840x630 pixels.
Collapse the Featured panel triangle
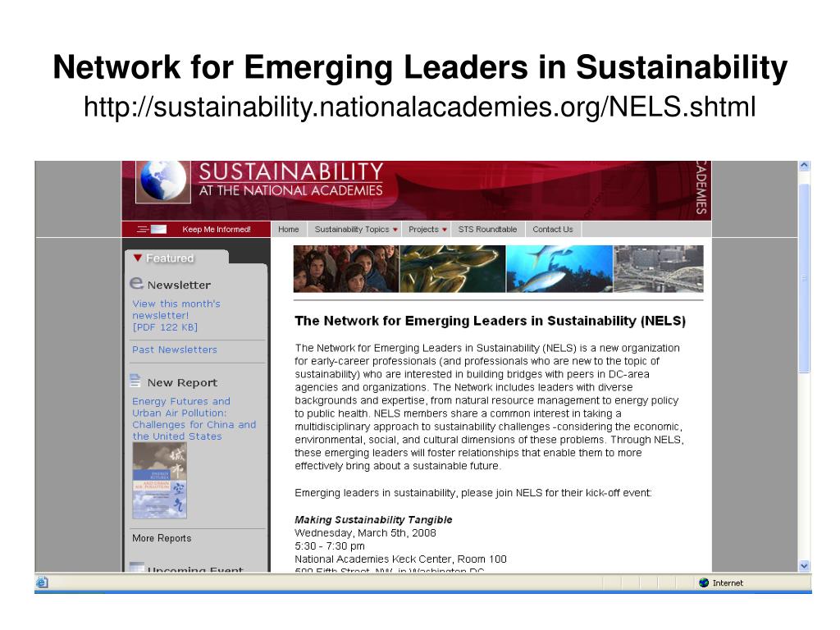click(138, 258)
